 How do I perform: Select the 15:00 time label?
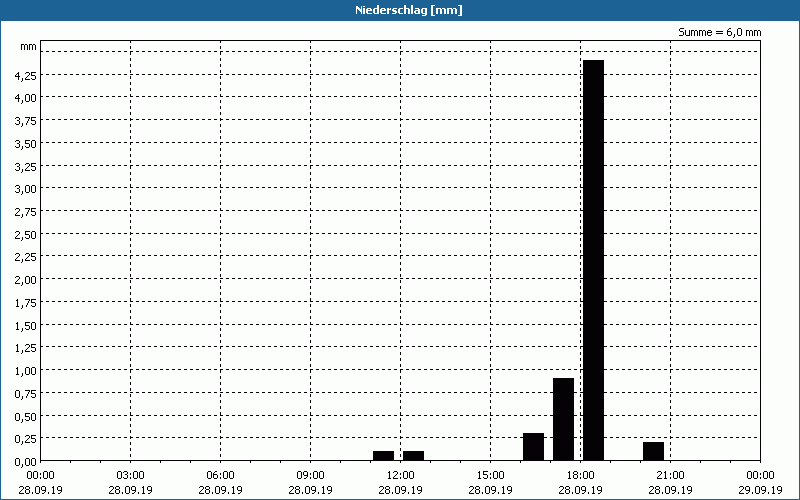[490, 476]
